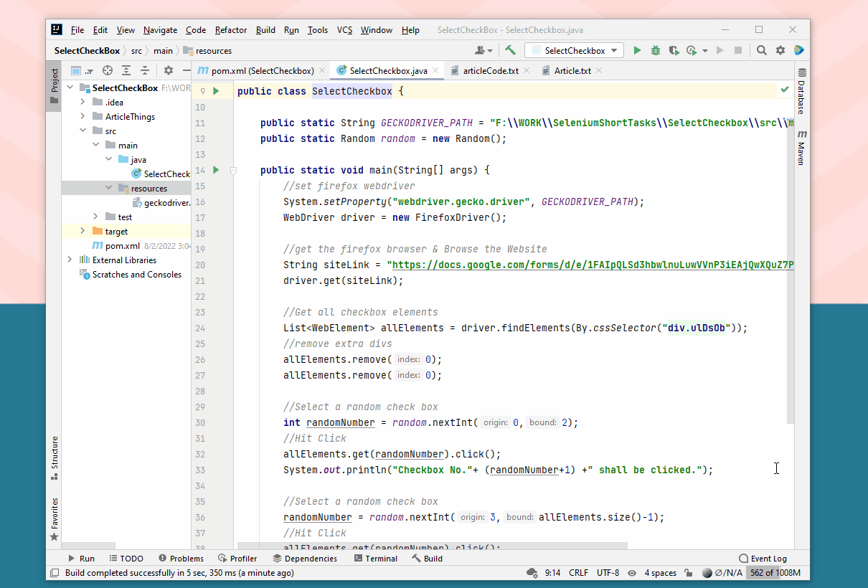Viewport: 868px width, 588px height.
Task: Select pom.xml in project tree
Action: pos(122,245)
